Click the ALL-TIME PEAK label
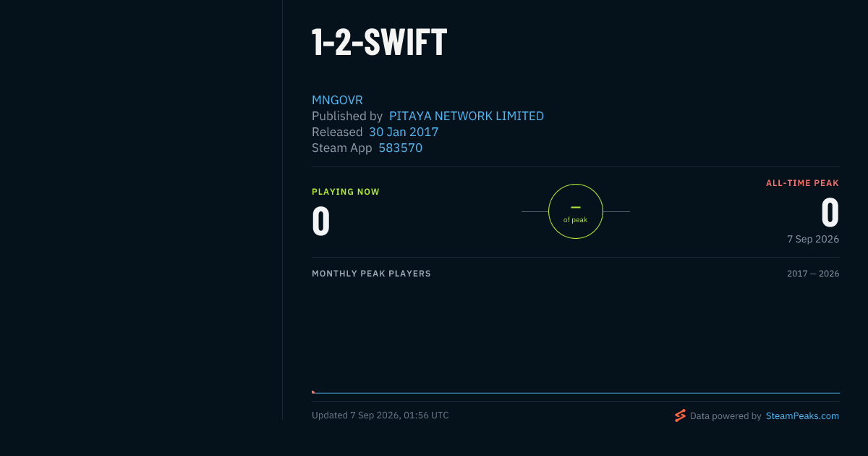The width and height of the screenshot is (868, 456). click(x=803, y=183)
